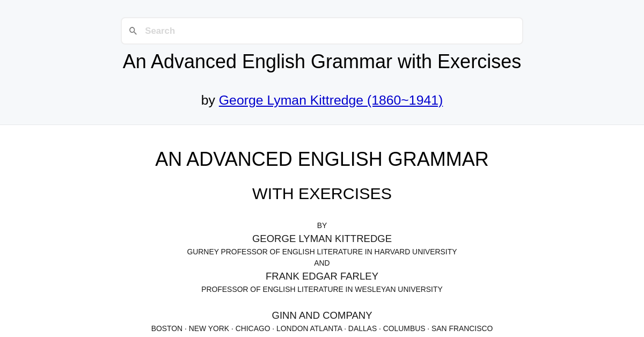This screenshot has height=337, width=644.
Task: Click GURNEY PROFESSOR OF ENGLISH LITERATURE IN HARVARD UNIVERSITY
Action: point(322,252)
